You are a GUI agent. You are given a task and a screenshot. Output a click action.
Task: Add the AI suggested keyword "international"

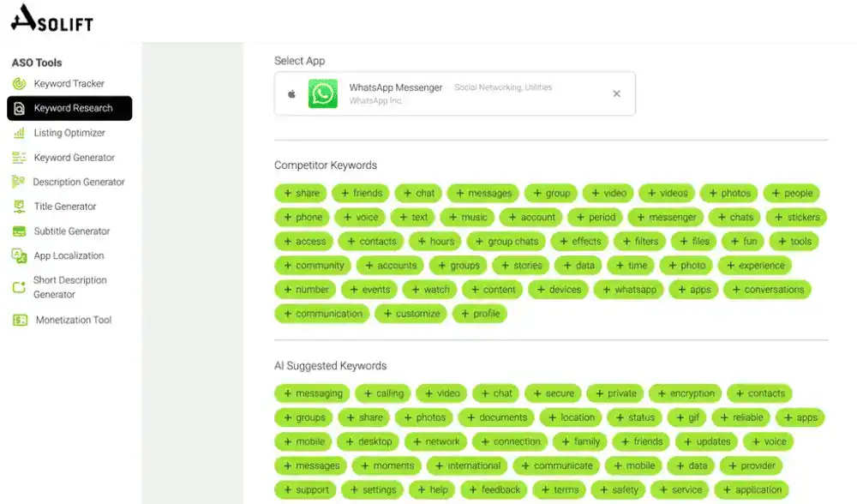(x=467, y=466)
